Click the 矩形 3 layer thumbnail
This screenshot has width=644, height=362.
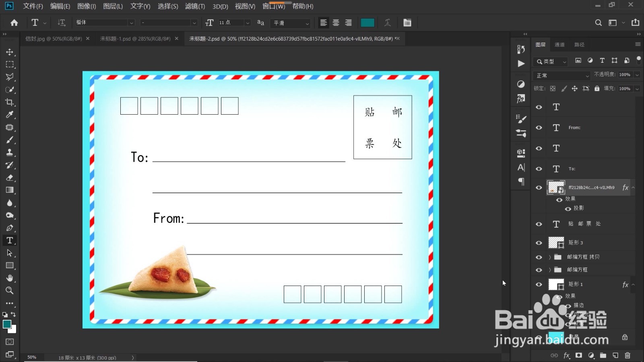click(556, 243)
